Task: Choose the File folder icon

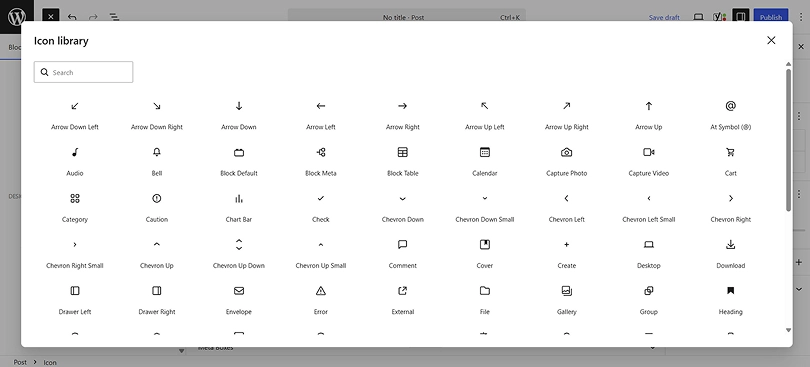Action: [x=485, y=291]
